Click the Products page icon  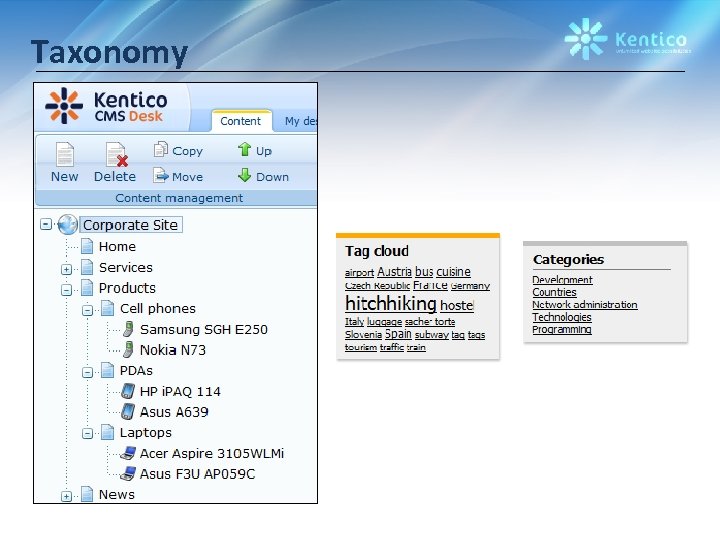click(87, 288)
